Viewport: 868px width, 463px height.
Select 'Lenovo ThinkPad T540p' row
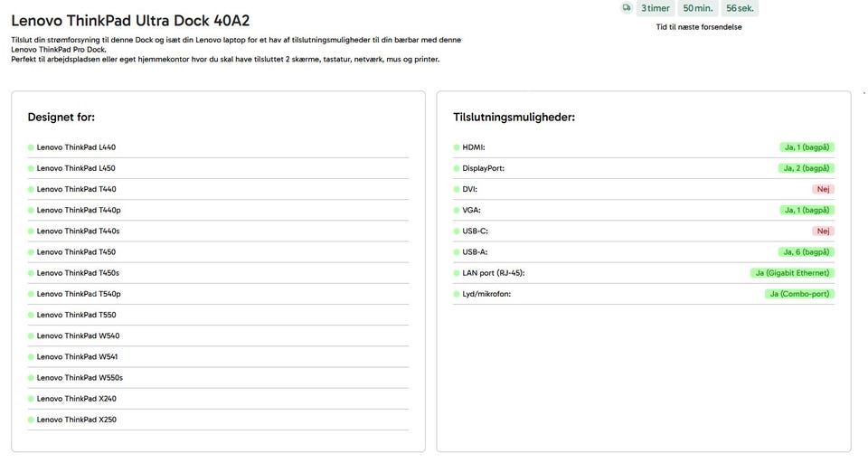[x=218, y=294]
